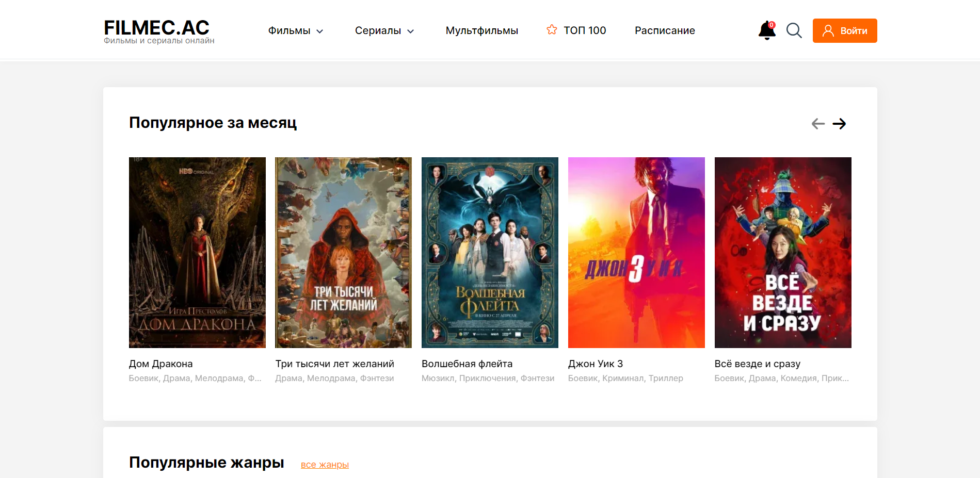The image size is (980, 478).
Task: Click genres Мюзикл, Приключения, Фэнтези
Action: click(x=488, y=378)
